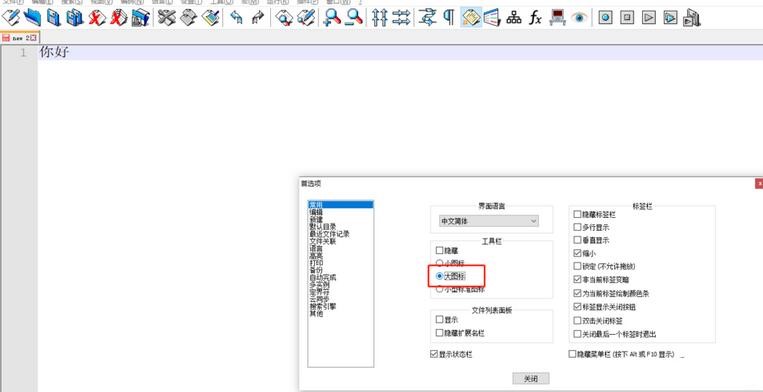Open the document map hierarchy icon
Image resolution: width=763 pixels, height=392 pixels.
[x=514, y=18]
